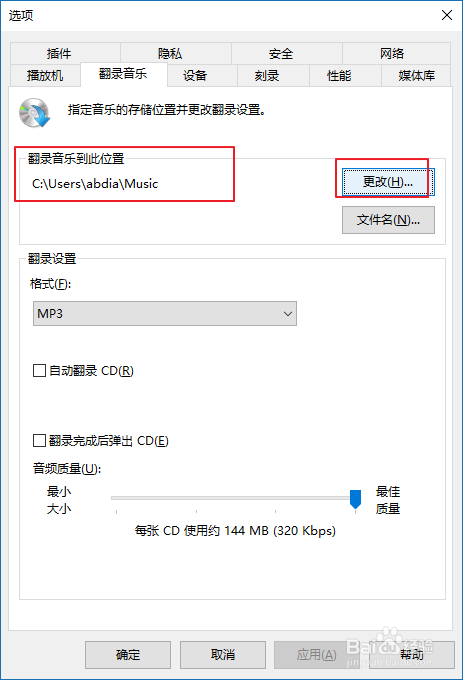Close the 选项 dialog window

point(447,15)
